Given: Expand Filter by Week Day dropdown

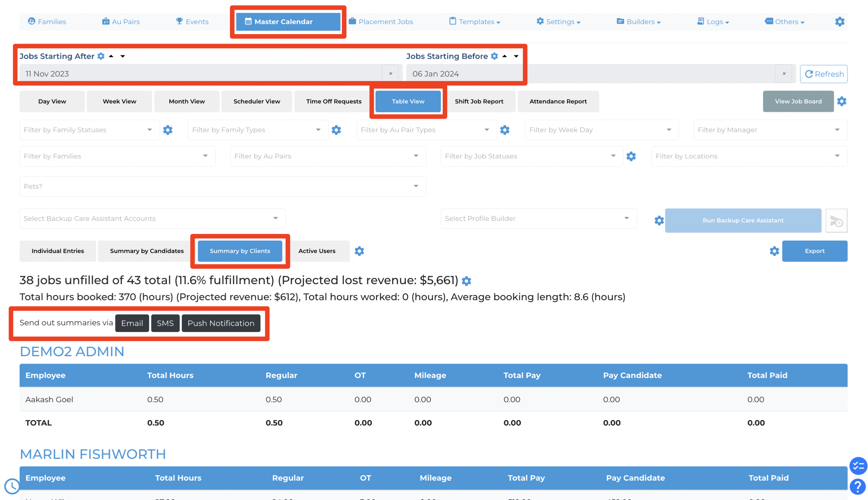Looking at the screenshot, I should (x=601, y=130).
